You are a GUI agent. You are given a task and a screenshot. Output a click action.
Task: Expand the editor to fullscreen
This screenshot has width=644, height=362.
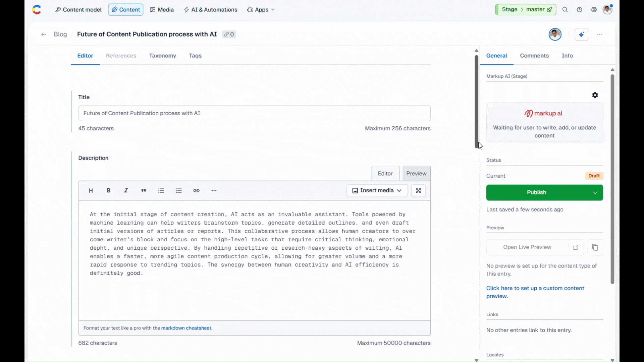418,190
